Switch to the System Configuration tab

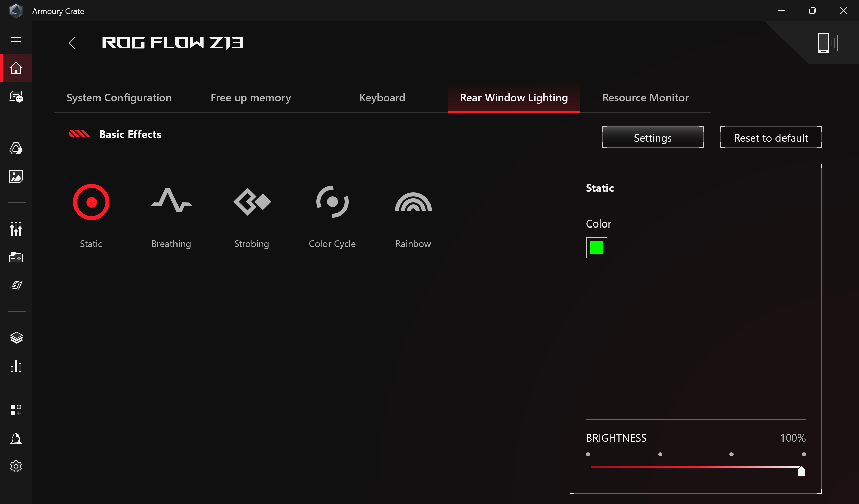[x=119, y=98]
